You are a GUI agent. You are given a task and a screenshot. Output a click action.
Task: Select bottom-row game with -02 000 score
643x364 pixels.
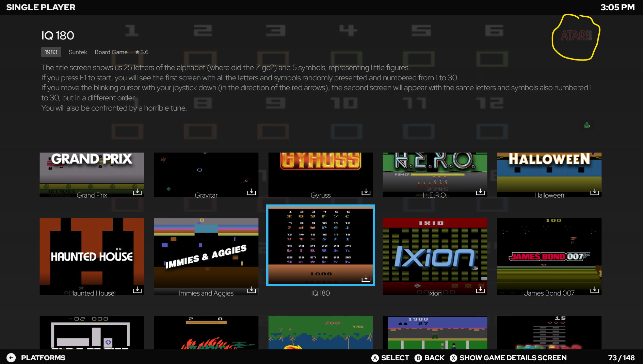tap(92, 333)
